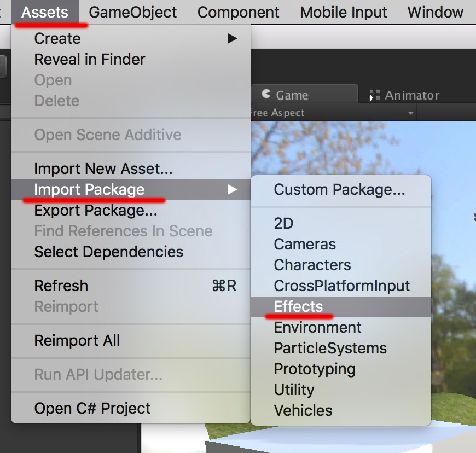Image resolution: width=476 pixels, height=453 pixels.
Task: Expand the Import Package submenu arrow
Action: point(232,189)
